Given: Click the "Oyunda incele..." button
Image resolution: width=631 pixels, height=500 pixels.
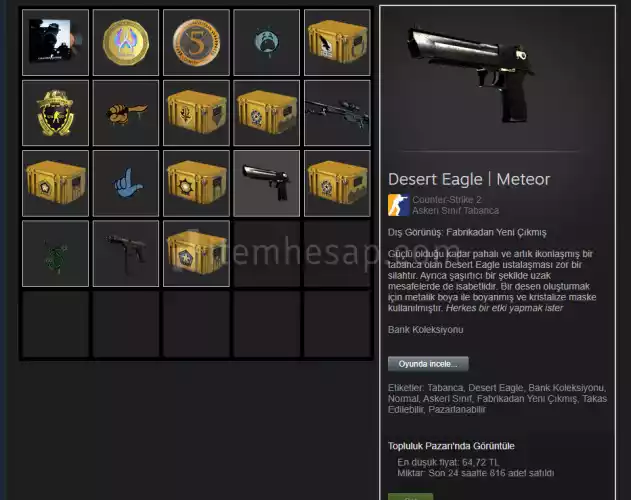Looking at the screenshot, I should tap(428, 364).
